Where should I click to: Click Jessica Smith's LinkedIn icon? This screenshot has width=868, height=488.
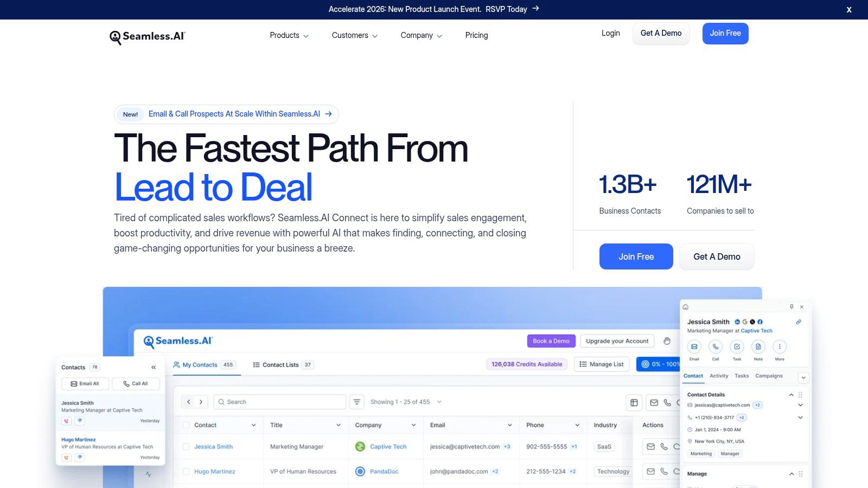737,322
